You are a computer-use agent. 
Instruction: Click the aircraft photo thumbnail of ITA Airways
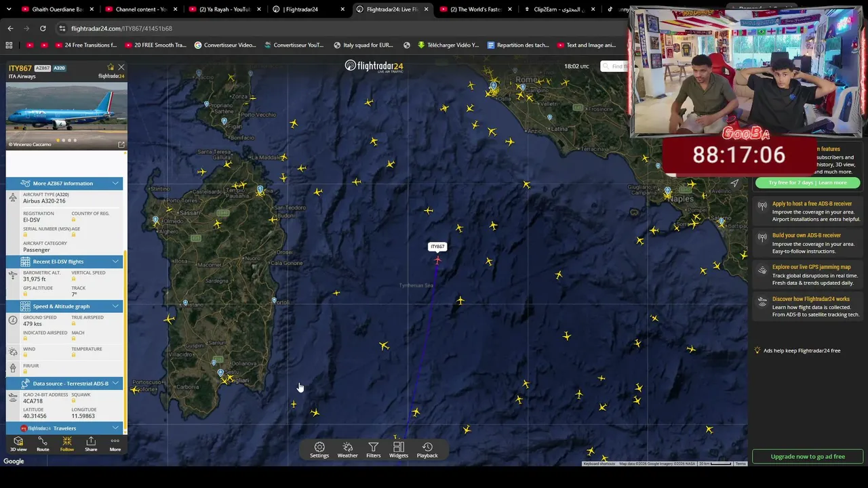(66, 116)
